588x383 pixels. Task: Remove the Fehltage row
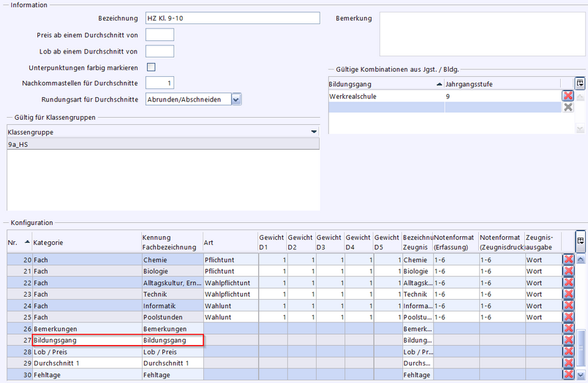click(568, 374)
